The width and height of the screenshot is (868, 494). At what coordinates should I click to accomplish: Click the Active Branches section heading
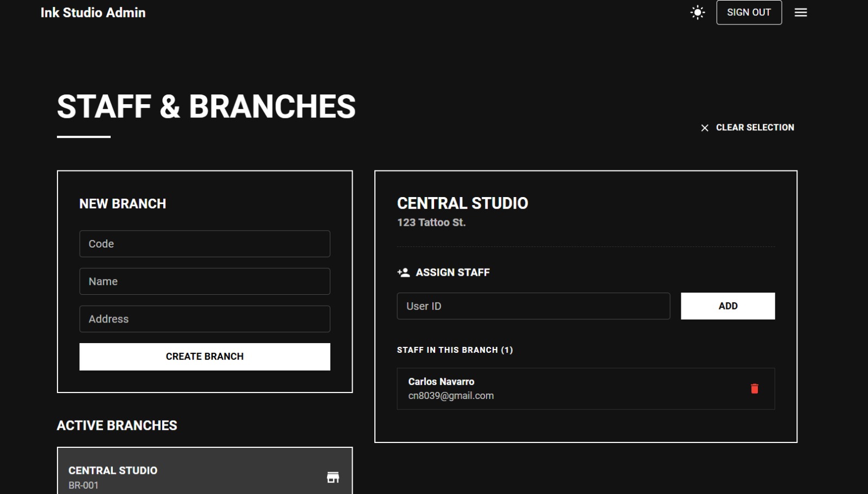(117, 426)
